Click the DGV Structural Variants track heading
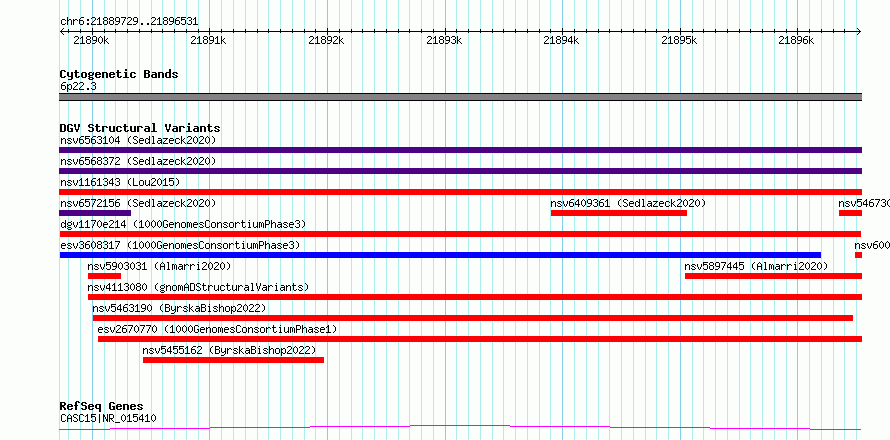 [x=140, y=128]
